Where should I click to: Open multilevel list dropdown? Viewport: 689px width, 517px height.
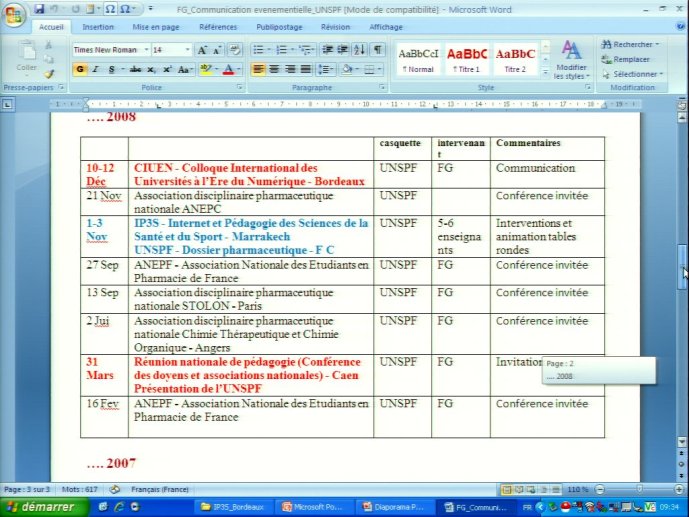click(x=314, y=50)
